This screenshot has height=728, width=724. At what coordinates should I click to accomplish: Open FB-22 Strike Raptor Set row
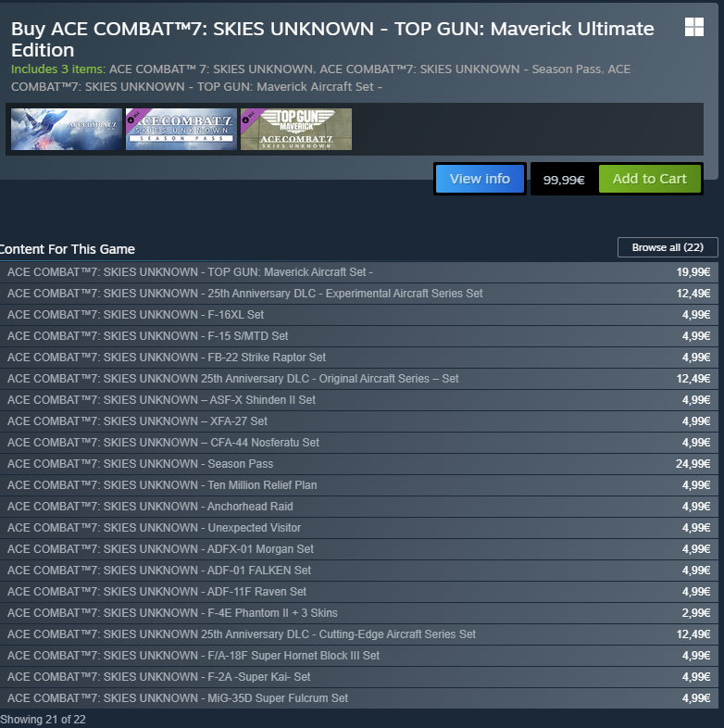358,358
